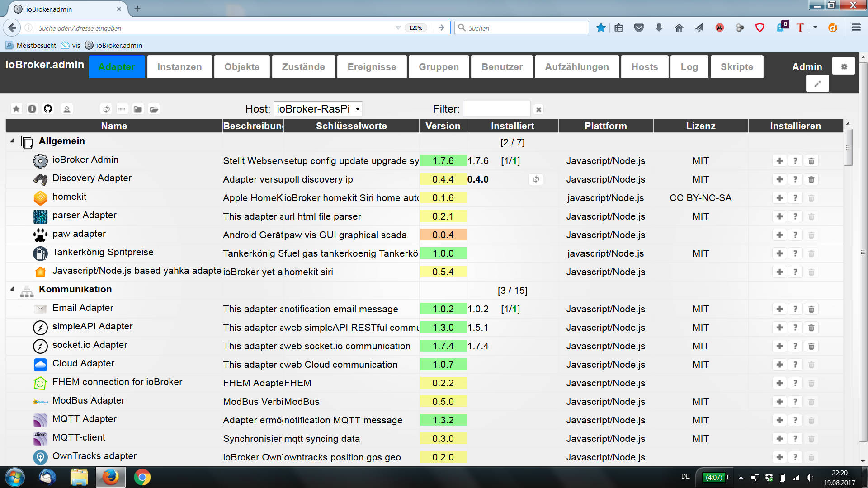Delete simpleAPI Adapter via trash icon

point(811,328)
